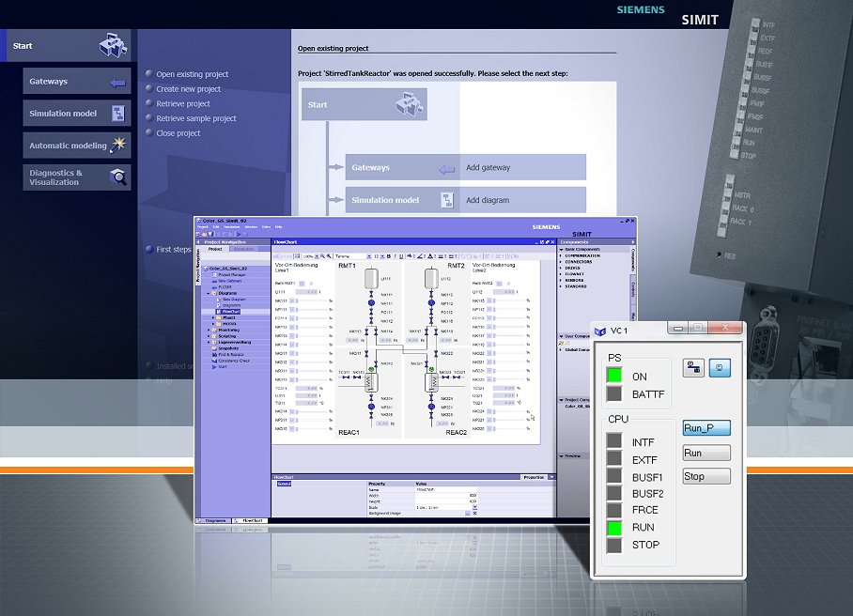Select the Diagramm tab at bottom
Viewport: 853px width, 616px height.
pyautogui.click(x=215, y=520)
